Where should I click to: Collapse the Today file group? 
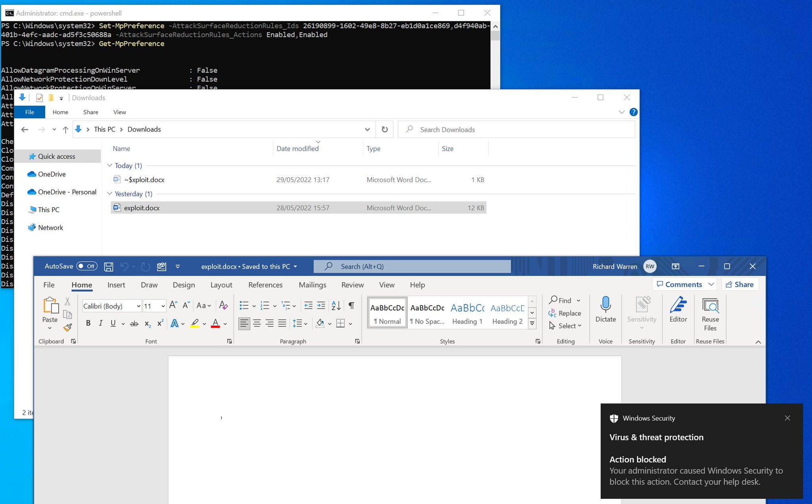pyautogui.click(x=110, y=165)
